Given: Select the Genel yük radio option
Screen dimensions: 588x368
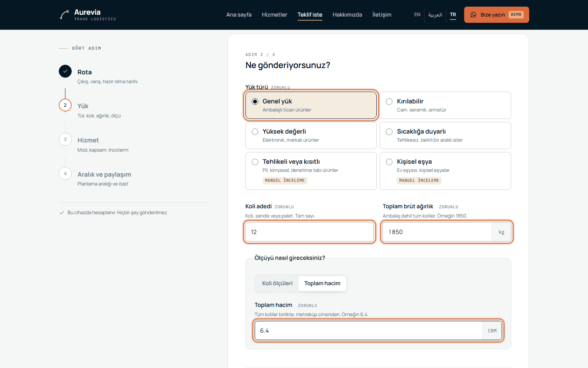Looking at the screenshot, I should (x=311, y=105).
